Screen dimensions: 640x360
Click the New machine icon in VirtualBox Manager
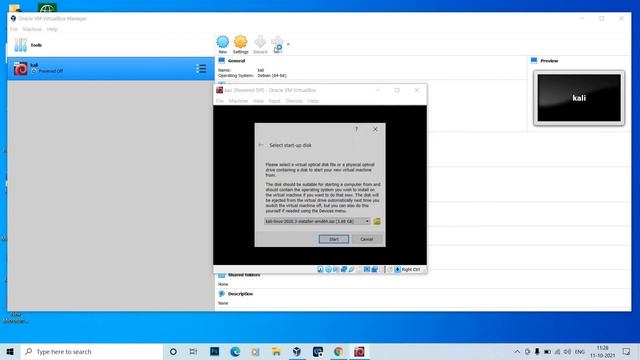(222, 44)
